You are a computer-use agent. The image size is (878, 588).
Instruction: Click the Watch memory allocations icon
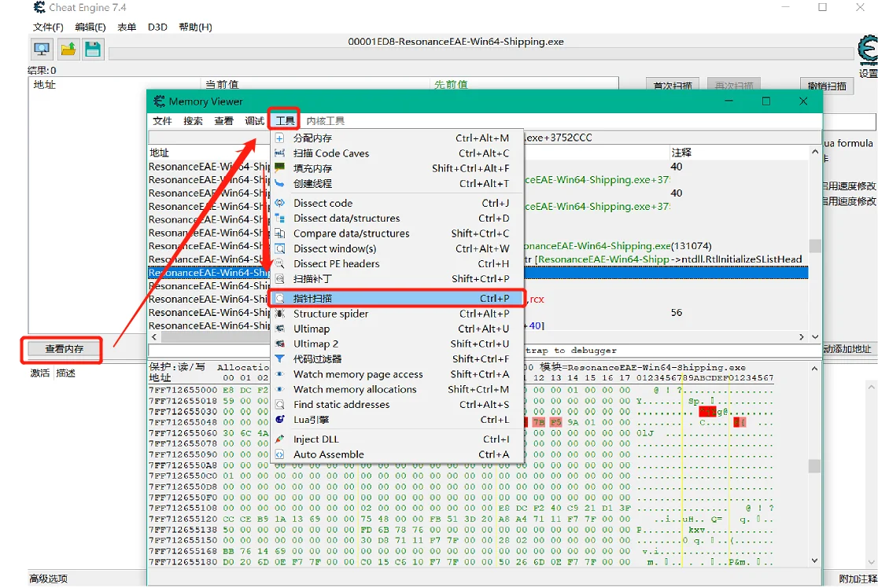pyautogui.click(x=280, y=389)
